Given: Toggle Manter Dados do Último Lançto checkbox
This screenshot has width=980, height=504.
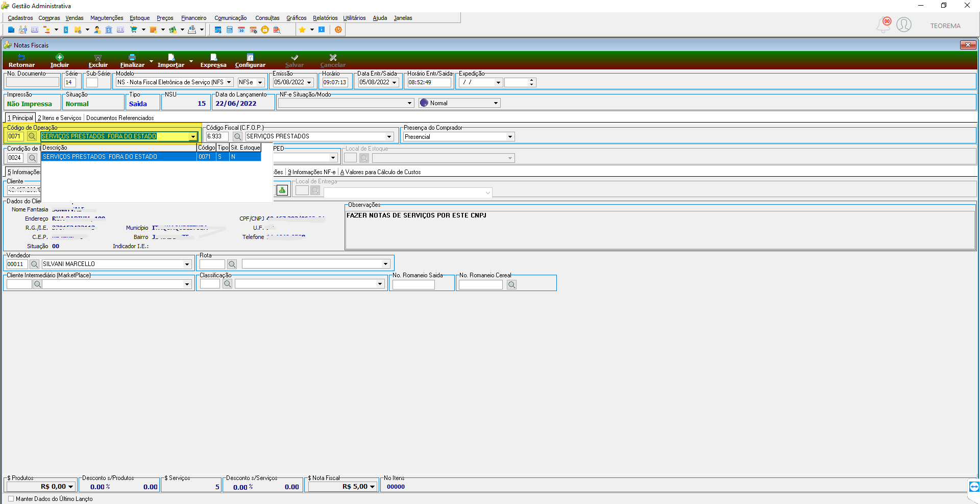Looking at the screenshot, I should tap(11, 499).
